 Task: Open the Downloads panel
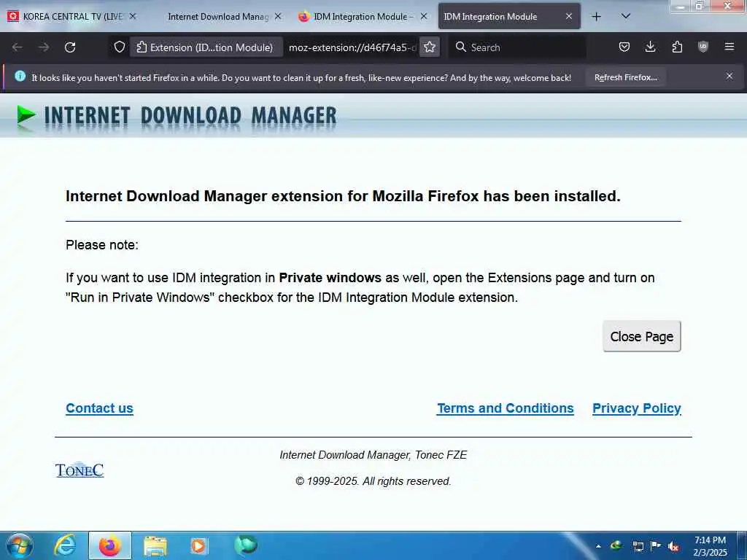[650, 47]
